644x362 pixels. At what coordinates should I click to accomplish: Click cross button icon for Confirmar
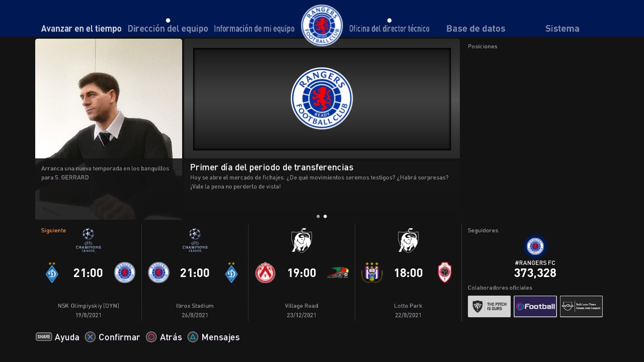(90, 337)
